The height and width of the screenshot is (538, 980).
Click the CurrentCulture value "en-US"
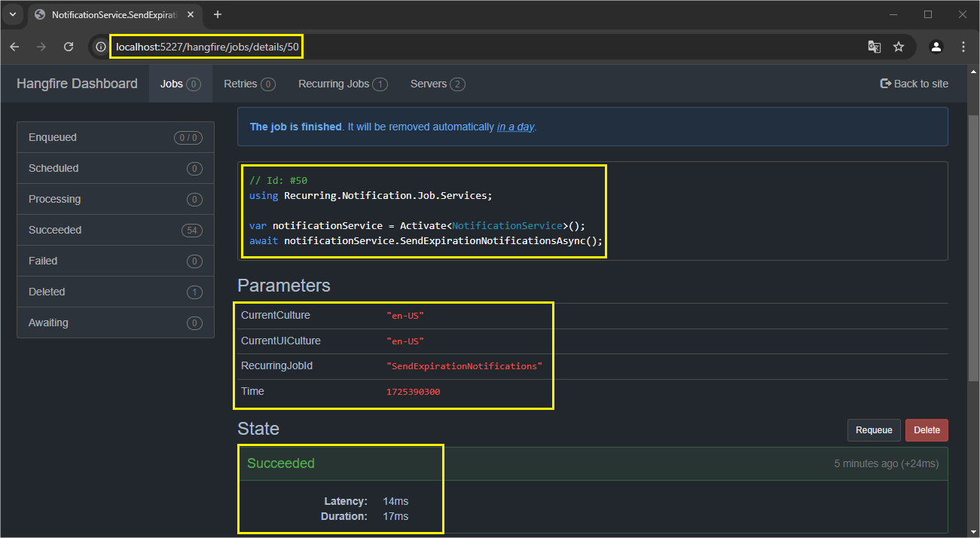[x=405, y=316]
